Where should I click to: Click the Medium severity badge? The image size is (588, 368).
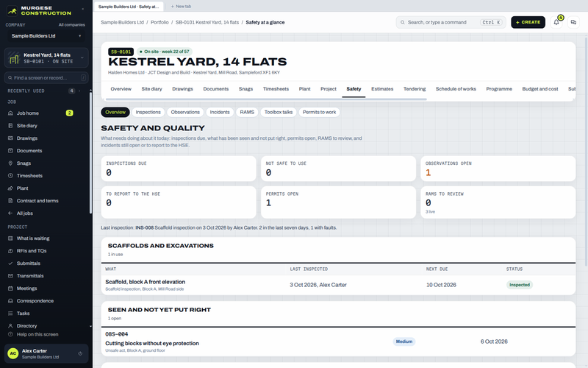tap(404, 342)
